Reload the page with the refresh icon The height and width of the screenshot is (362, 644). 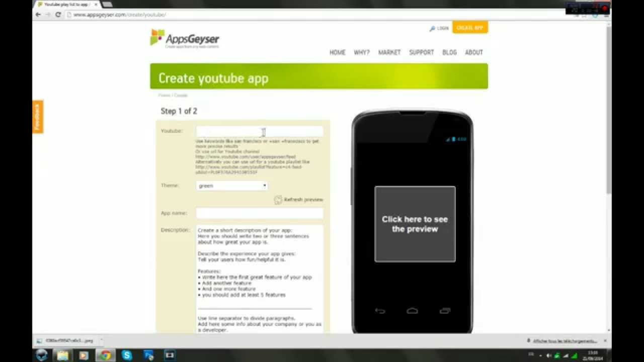pyautogui.click(x=58, y=15)
